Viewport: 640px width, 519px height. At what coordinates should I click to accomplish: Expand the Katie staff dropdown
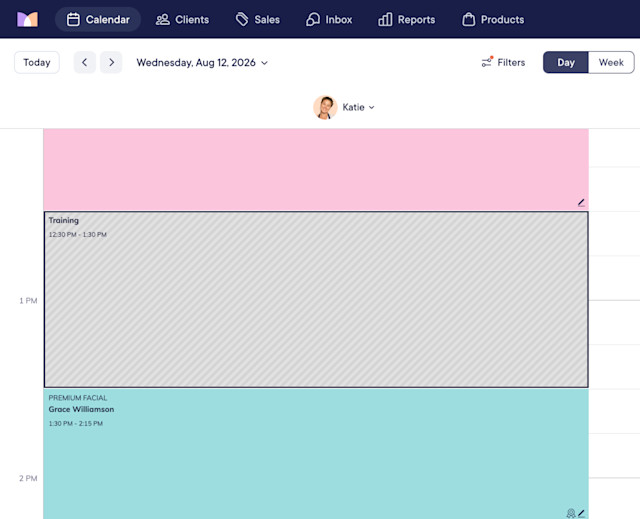coord(358,107)
